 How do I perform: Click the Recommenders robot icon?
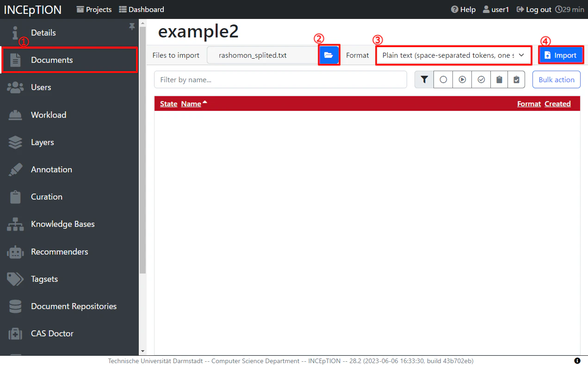pyautogui.click(x=15, y=251)
